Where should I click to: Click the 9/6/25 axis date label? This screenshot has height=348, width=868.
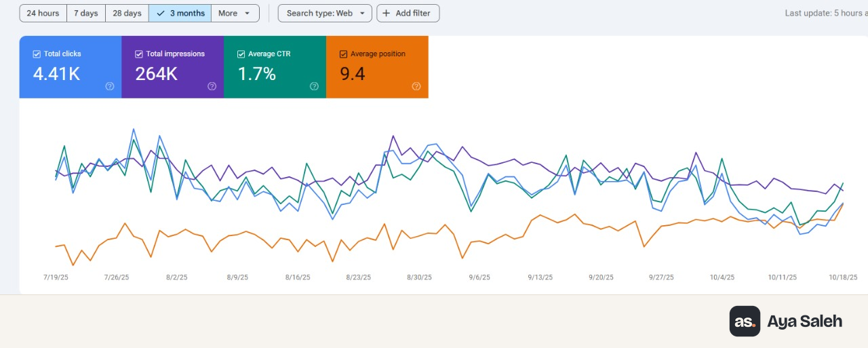[479, 277]
